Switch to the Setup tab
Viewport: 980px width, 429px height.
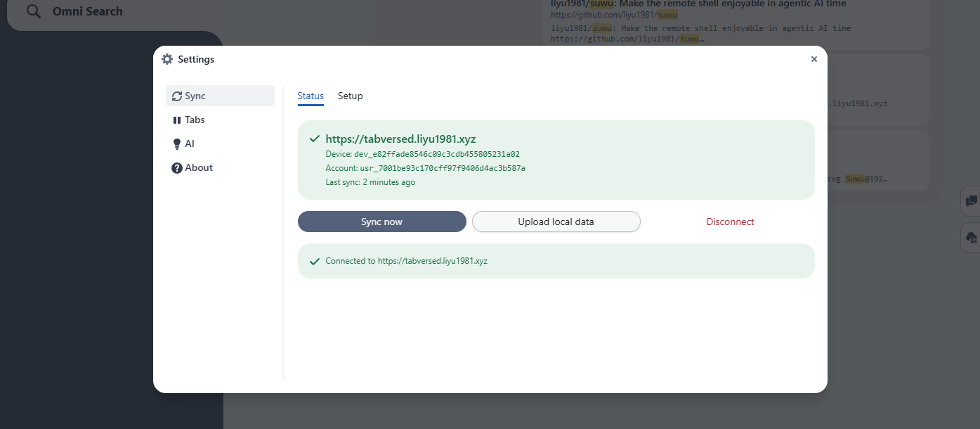point(351,96)
